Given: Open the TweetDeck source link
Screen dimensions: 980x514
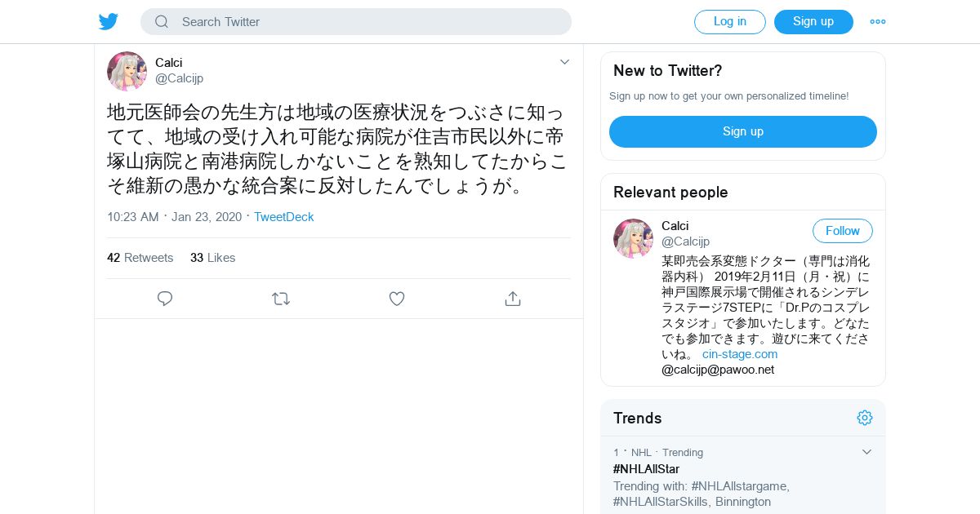Looking at the screenshot, I should pyautogui.click(x=283, y=217).
